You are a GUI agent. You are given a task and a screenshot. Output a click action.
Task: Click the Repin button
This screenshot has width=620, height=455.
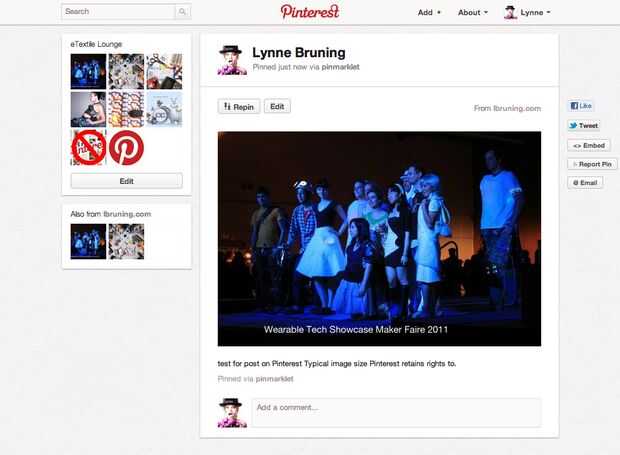(x=239, y=107)
